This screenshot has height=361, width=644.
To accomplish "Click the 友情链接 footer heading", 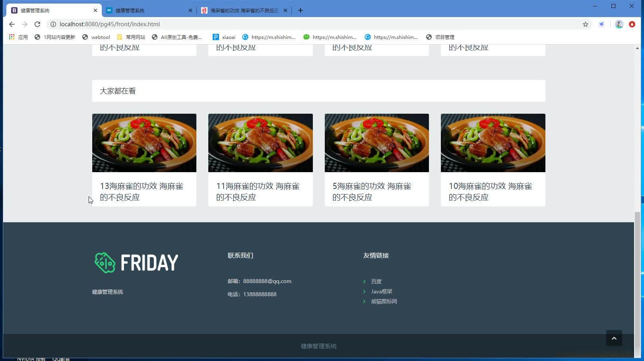I will click(x=376, y=255).
